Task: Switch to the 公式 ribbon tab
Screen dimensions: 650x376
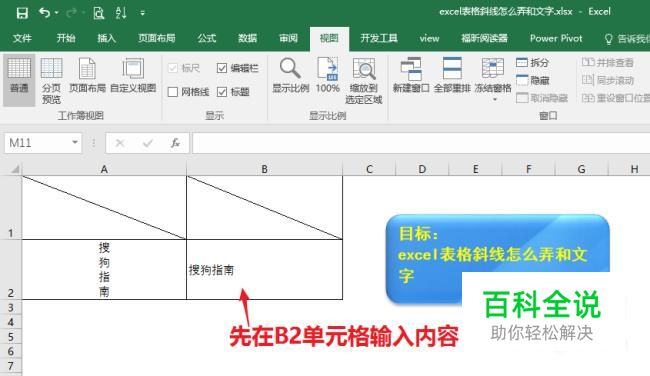Action: pos(206,38)
